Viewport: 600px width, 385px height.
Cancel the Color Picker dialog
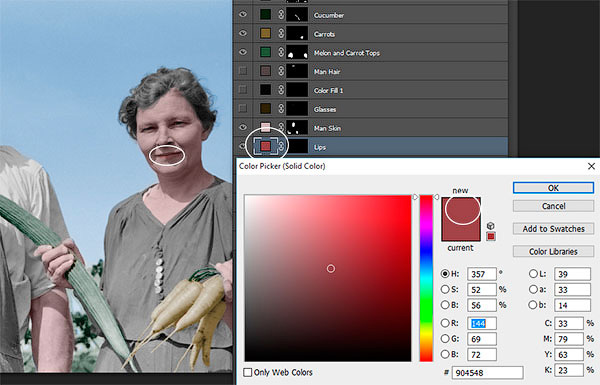pyautogui.click(x=553, y=206)
